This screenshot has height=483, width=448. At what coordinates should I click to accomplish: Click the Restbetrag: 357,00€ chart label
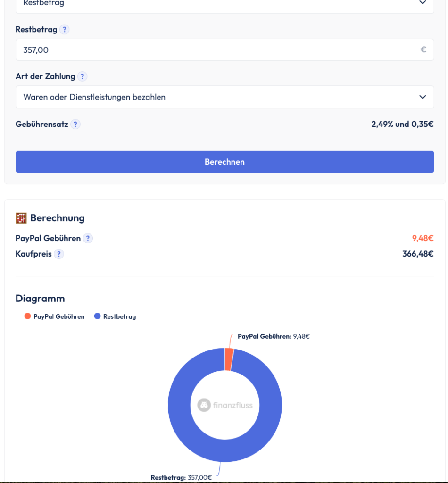click(x=181, y=477)
